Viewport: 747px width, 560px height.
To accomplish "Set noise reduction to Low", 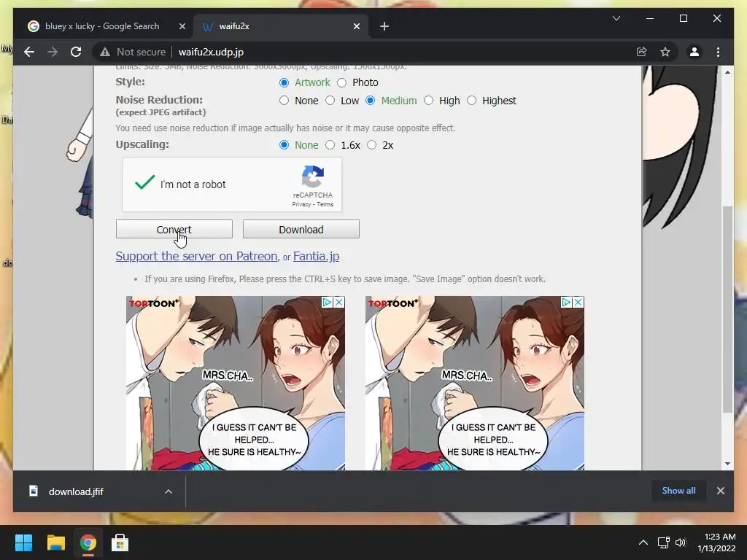I will (330, 101).
